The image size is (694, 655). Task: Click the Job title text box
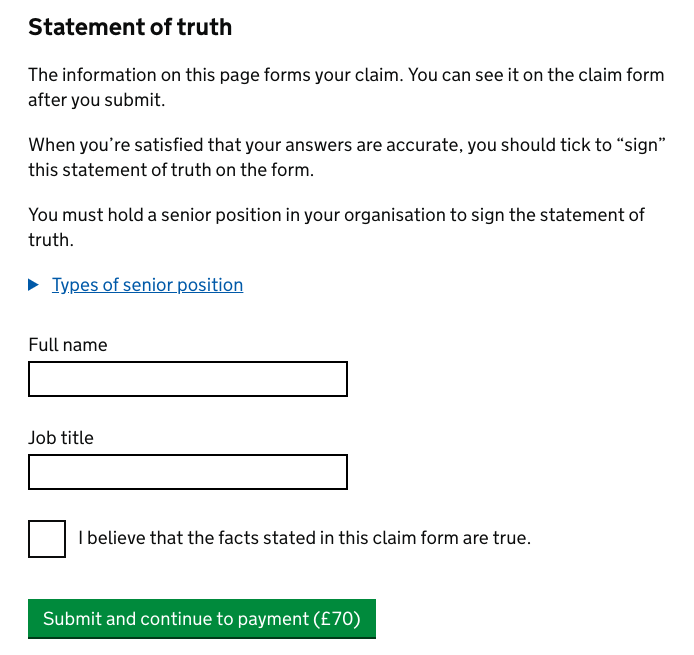point(188,472)
